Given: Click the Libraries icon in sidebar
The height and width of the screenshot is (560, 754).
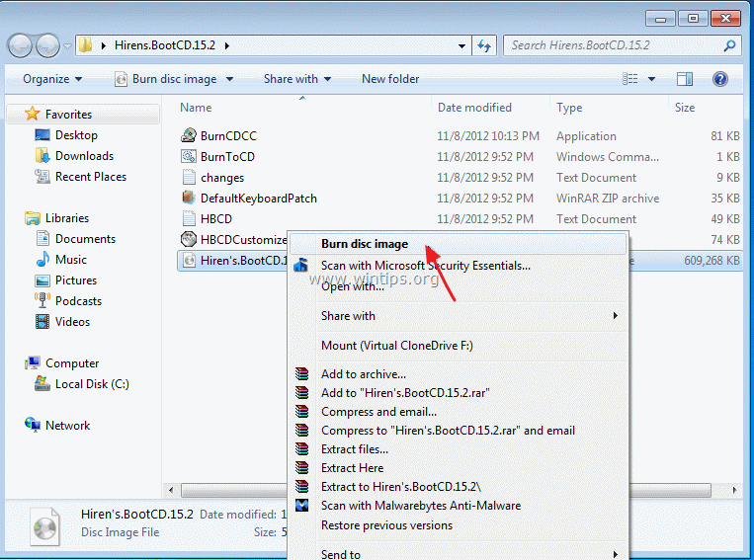Looking at the screenshot, I should tap(33, 217).
